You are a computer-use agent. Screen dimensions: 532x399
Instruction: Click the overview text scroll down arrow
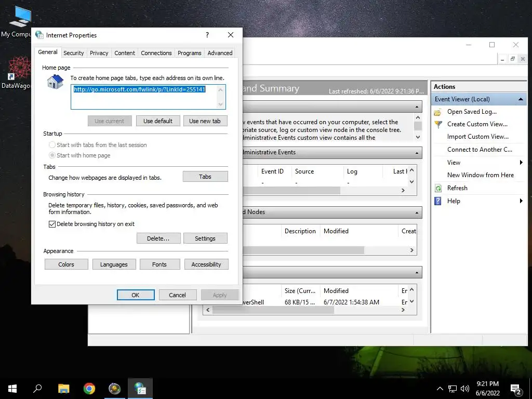418,137
